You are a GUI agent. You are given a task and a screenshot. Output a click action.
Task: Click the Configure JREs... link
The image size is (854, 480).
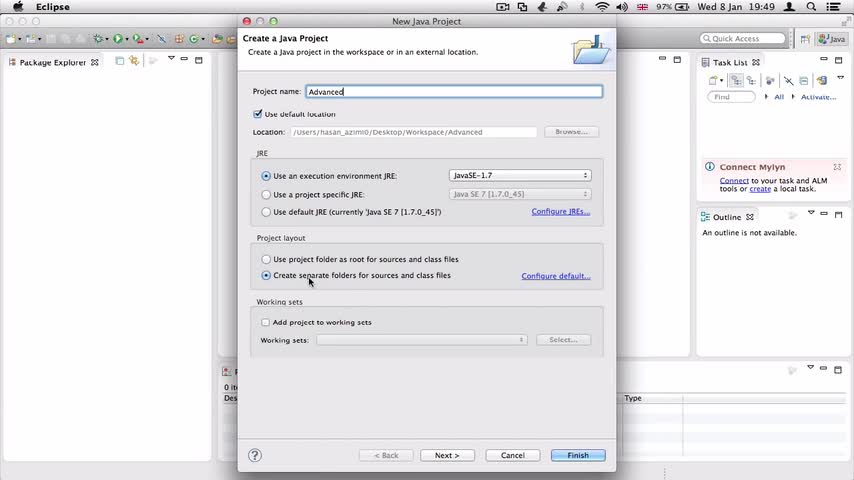pyautogui.click(x=560, y=211)
